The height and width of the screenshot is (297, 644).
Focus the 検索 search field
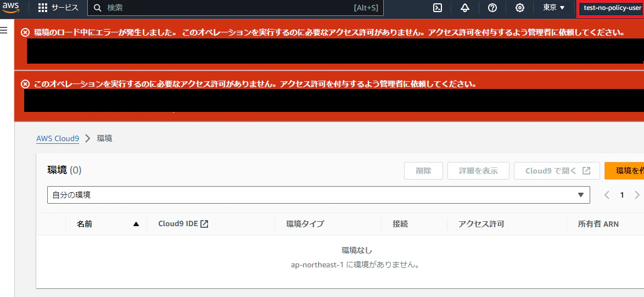click(236, 8)
